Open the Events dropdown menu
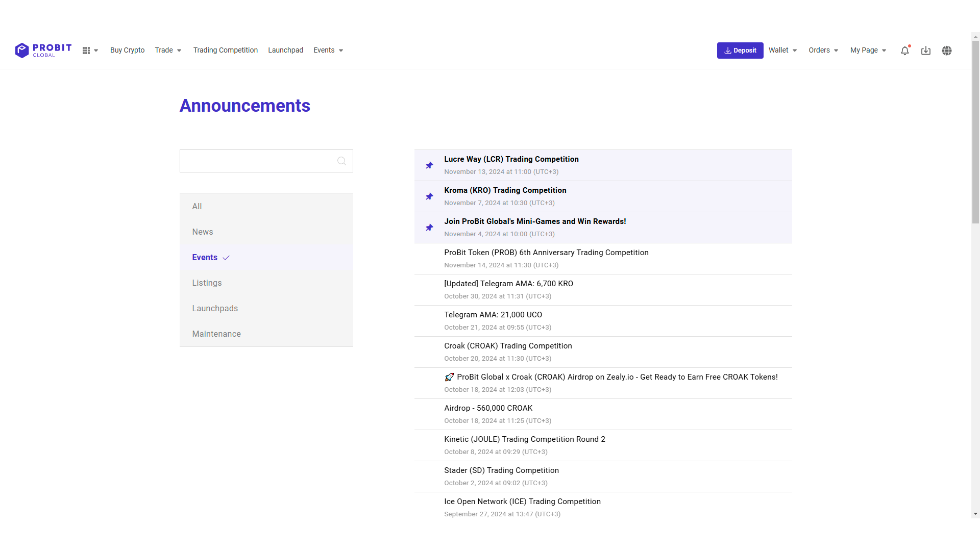Viewport: 980px width, 551px height. (328, 50)
